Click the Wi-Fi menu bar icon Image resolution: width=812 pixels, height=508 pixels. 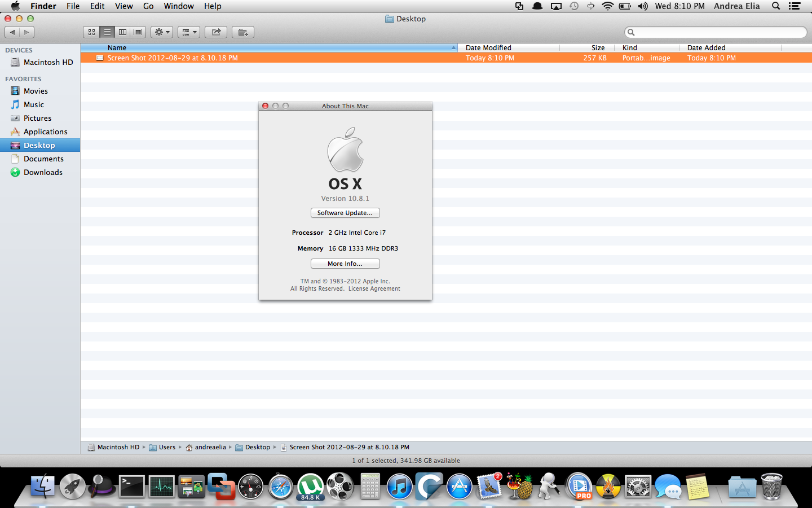(x=607, y=6)
